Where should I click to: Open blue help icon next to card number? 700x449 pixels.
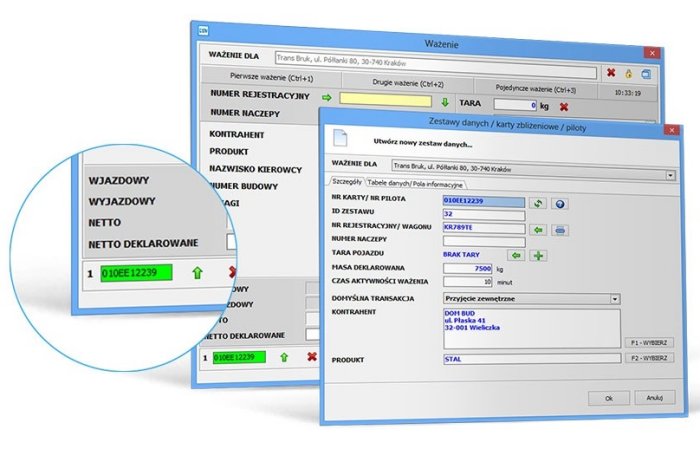pos(560,203)
